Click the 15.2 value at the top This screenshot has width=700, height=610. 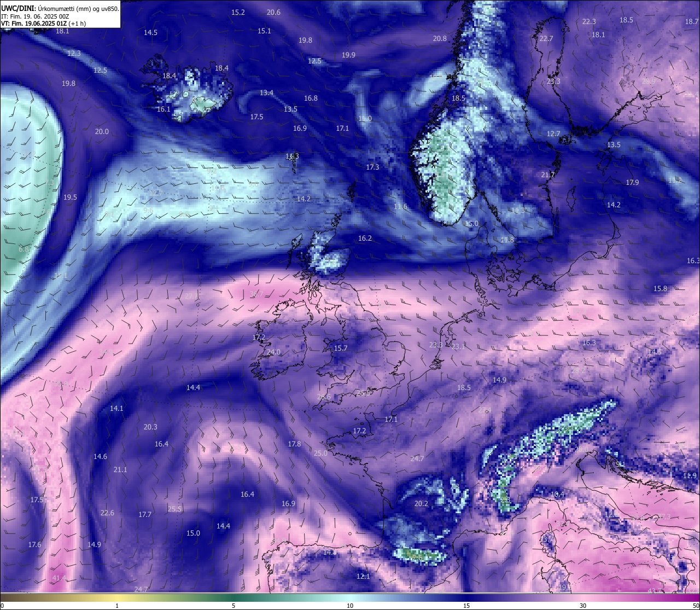(x=238, y=12)
